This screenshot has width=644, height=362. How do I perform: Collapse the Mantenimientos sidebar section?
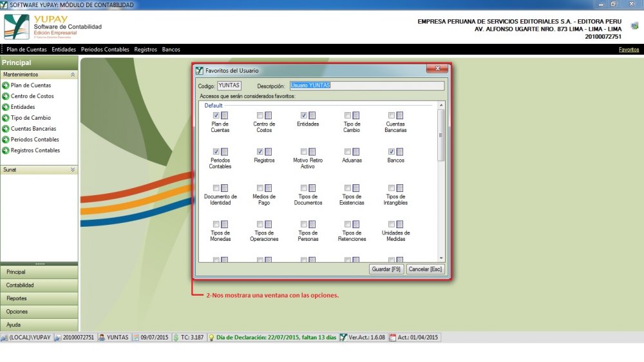pyautogui.click(x=73, y=74)
